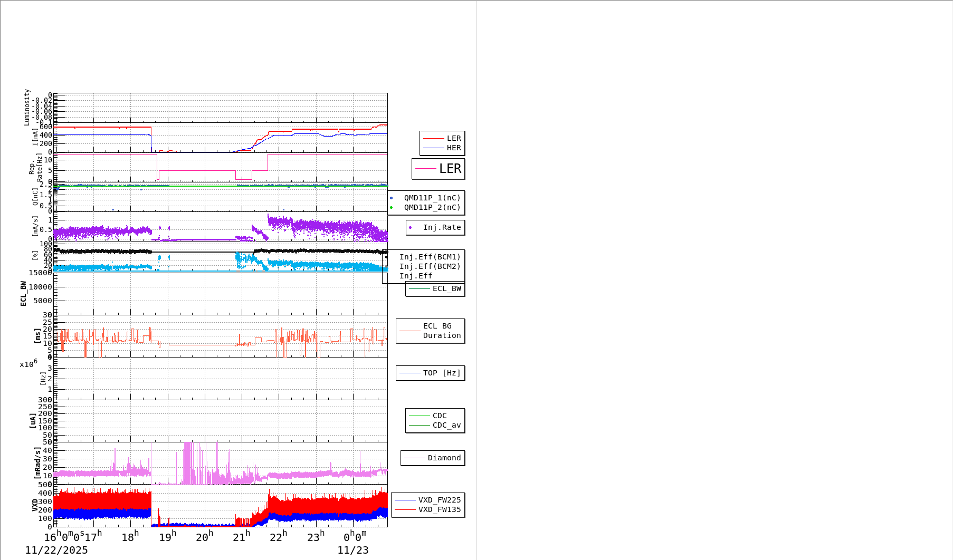Viewport: 953px width, 560px height.
Task: Click the 17h time axis tick label
Action: click(93, 537)
